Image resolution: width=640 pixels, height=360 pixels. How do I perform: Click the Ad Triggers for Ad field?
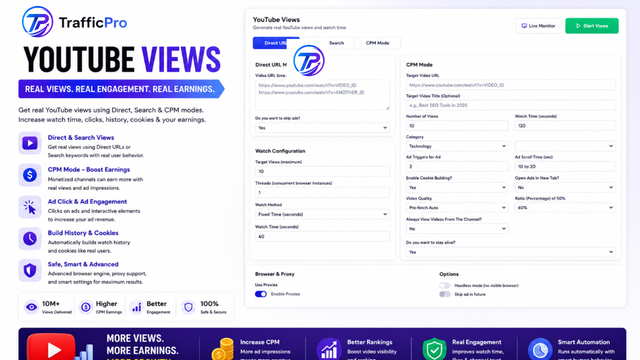pyautogui.click(x=457, y=167)
